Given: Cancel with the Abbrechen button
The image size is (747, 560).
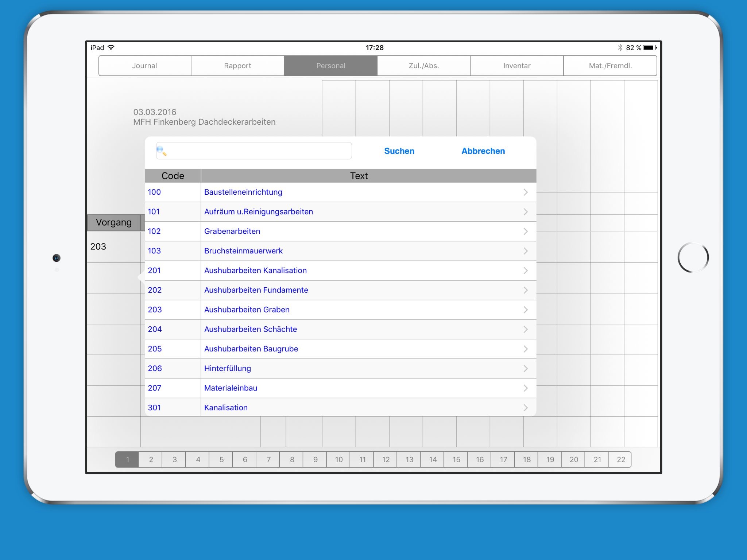Looking at the screenshot, I should [483, 151].
